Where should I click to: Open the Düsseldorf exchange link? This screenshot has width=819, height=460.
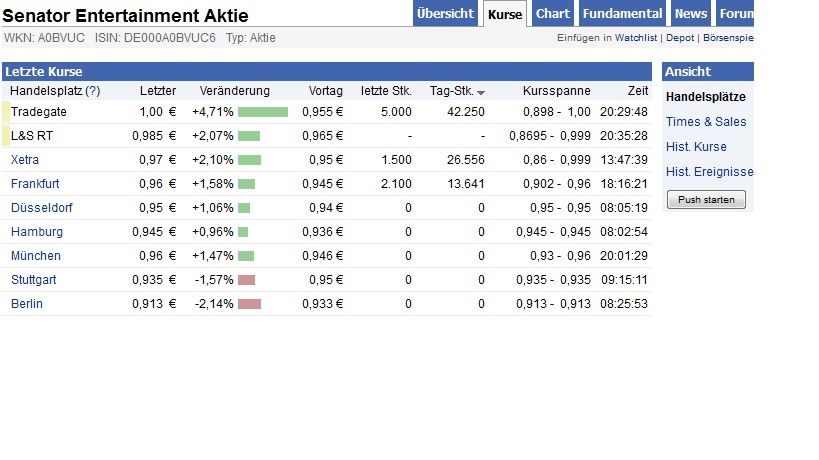click(42, 208)
